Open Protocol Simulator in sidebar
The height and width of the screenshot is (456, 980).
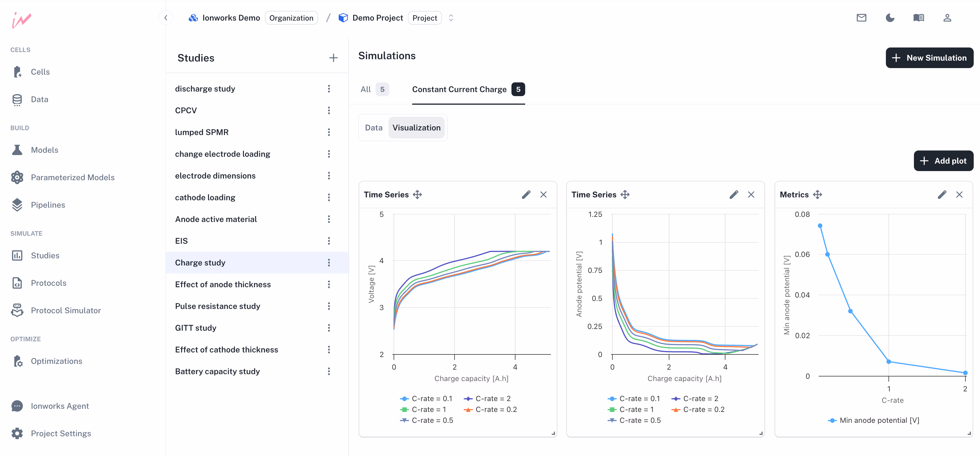(66, 310)
